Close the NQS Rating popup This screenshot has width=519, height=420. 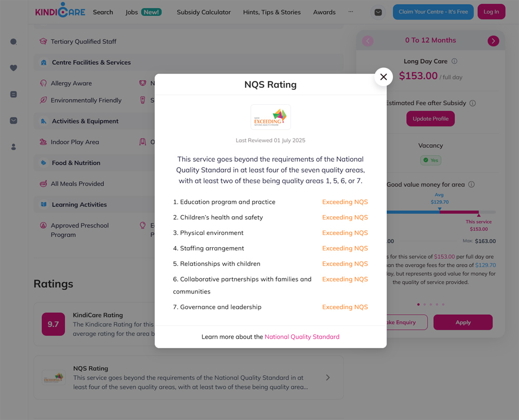[x=384, y=77]
